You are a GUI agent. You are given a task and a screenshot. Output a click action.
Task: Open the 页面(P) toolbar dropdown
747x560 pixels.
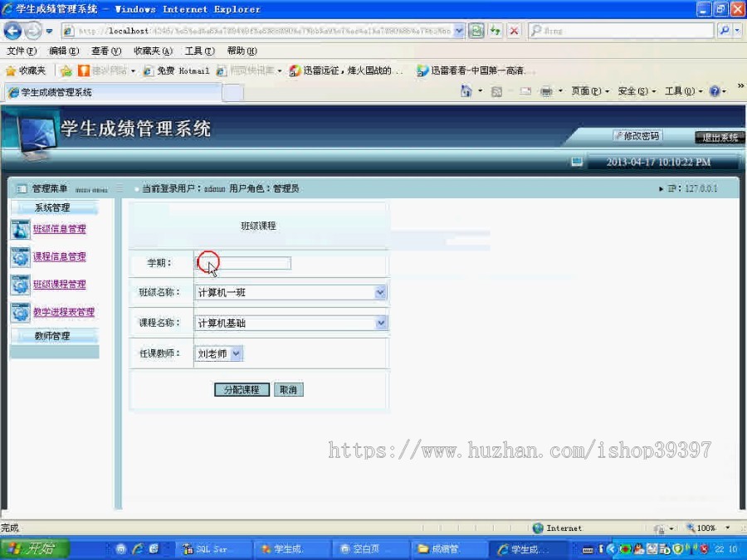coord(590,91)
